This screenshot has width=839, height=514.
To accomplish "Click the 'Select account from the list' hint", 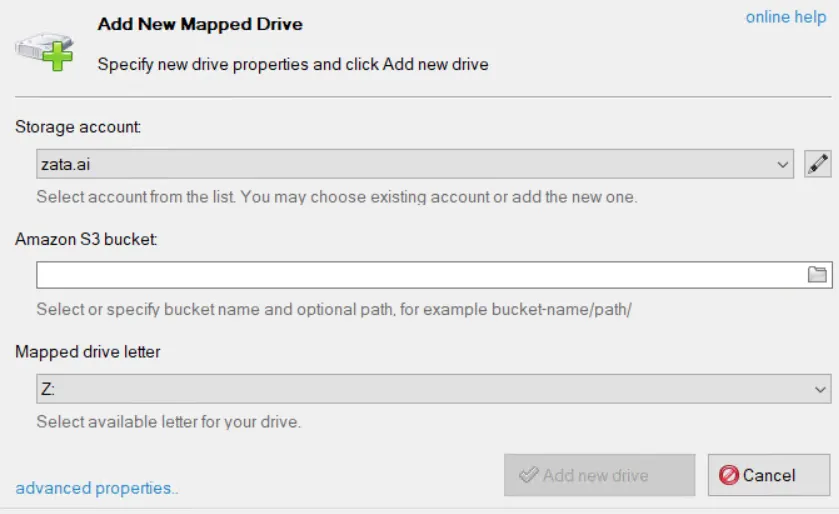I will pyautogui.click(x=337, y=197).
